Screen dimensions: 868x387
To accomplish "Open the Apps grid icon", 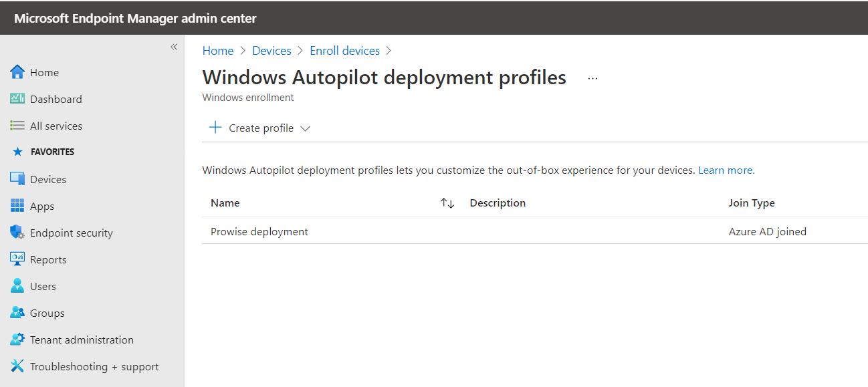I will click(17, 206).
